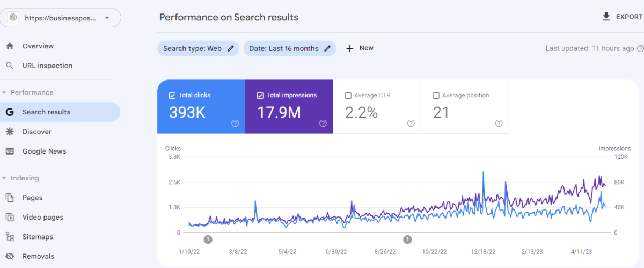The width and height of the screenshot is (644, 268).
Task: Uncheck the Total clicks checkbox
Action: click(172, 96)
